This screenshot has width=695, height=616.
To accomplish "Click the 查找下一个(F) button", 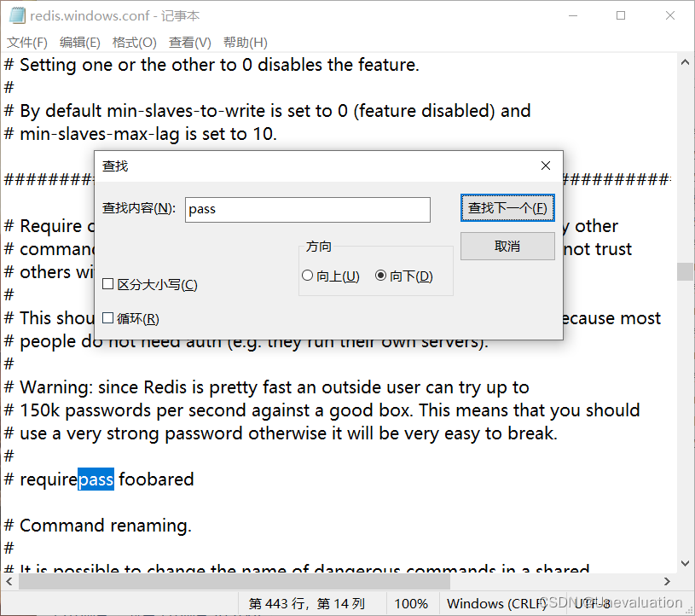I will 507,207.
